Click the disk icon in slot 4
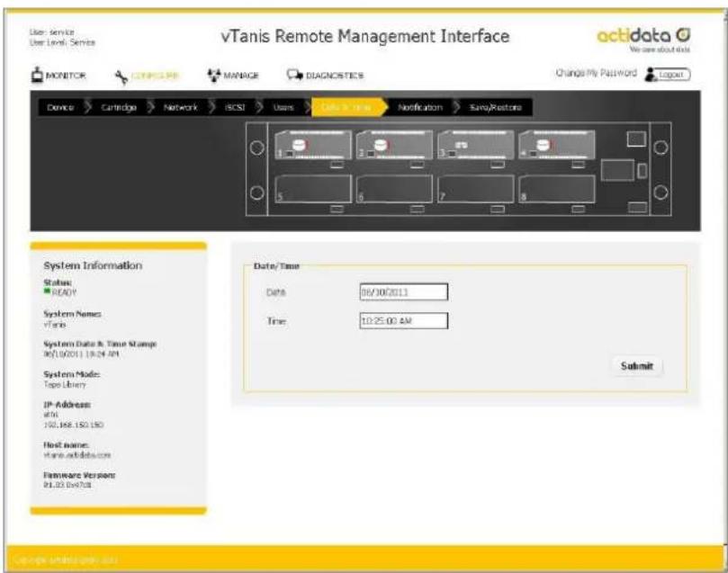Screen dimensions: 728x573 tap(544, 145)
